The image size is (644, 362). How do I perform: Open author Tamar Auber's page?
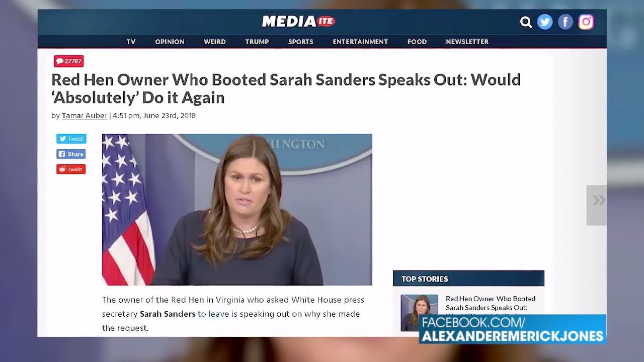pyautogui.click(x=85, y=116)
